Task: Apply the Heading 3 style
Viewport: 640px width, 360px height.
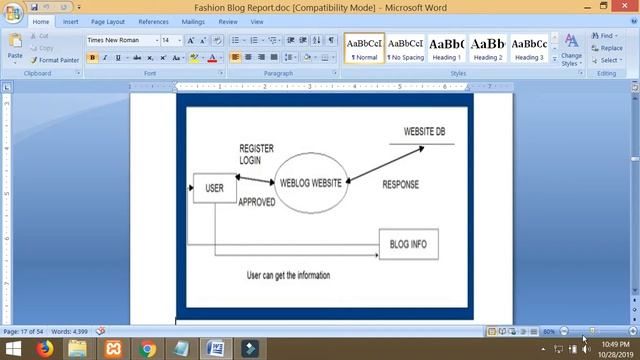Action: tap(529, 48)
